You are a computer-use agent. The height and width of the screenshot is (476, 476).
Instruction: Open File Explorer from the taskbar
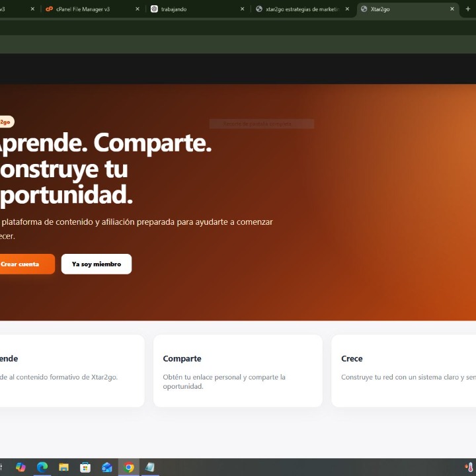click(63, 467)
